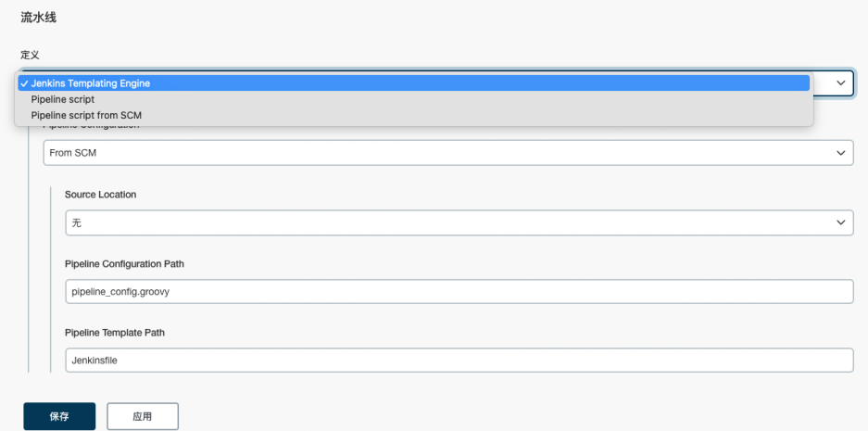Click the vertical indent line beside Source Location

pyautogui.click(x=50, y=280)
